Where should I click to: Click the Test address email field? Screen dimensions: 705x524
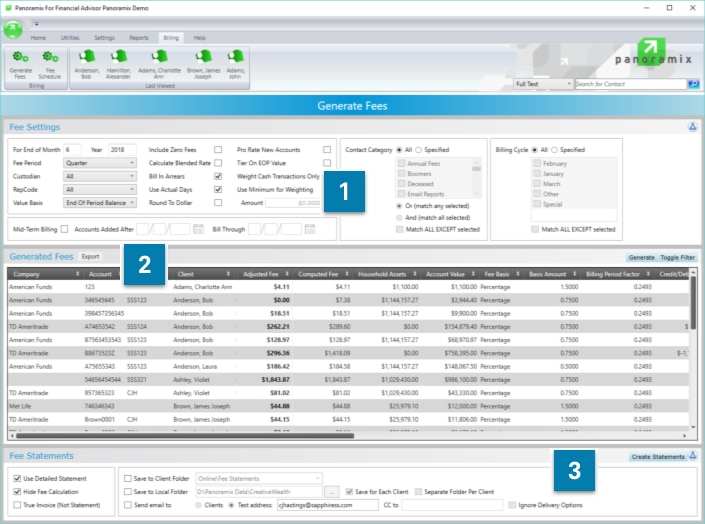click(328, 505)
